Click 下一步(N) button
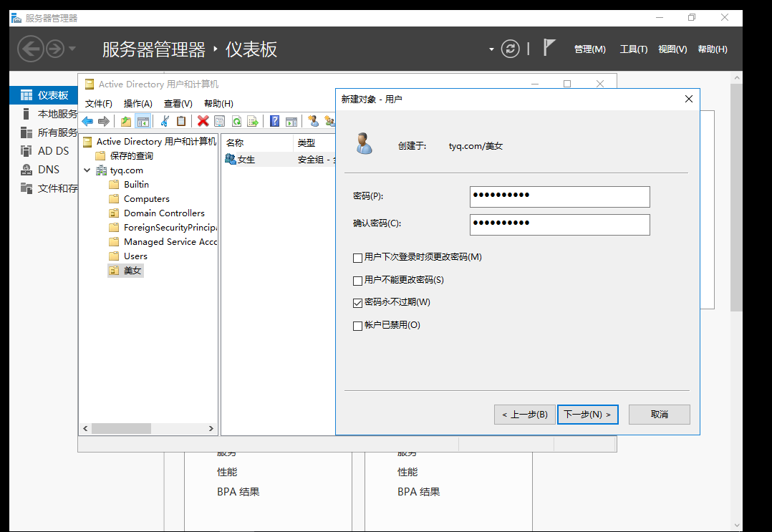The width and height of the screenshot is (772, 532). 587,415
